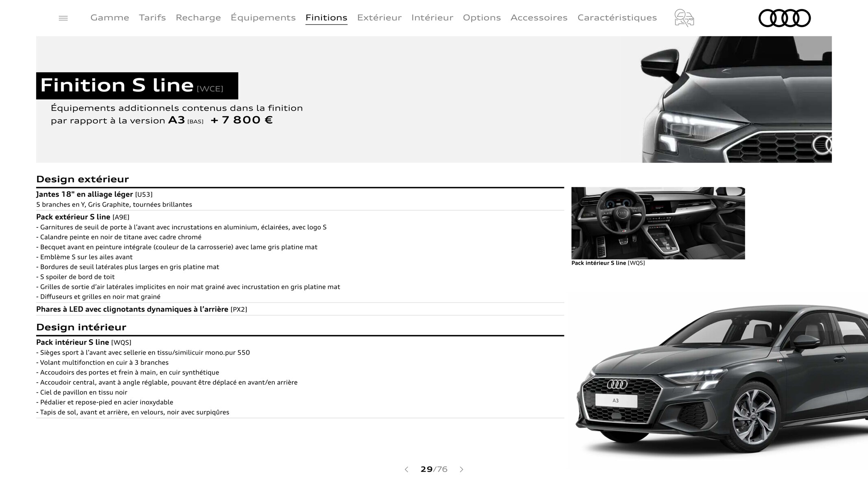
Task: Click 'Ciel de pavillon en tissu noir'
Action: pyautogui.click(x=82, y=392)
